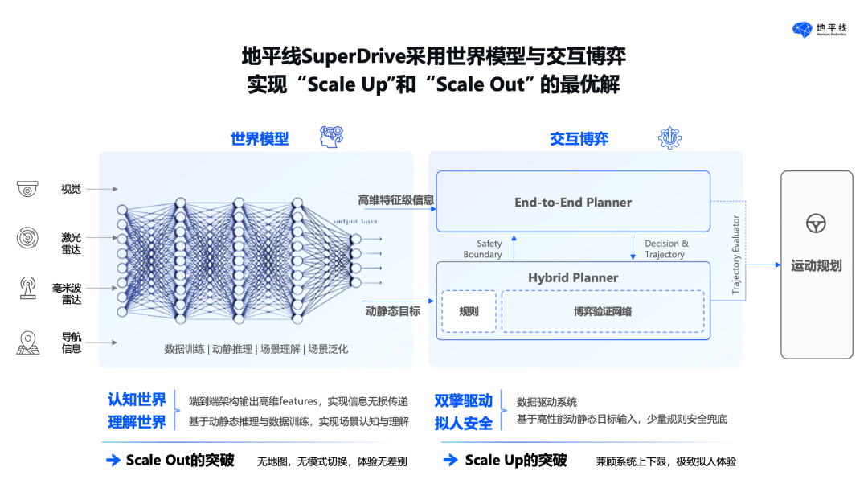Click the 交互博弈 section heading
The image size is (868, 488).
tap(579, 138)
